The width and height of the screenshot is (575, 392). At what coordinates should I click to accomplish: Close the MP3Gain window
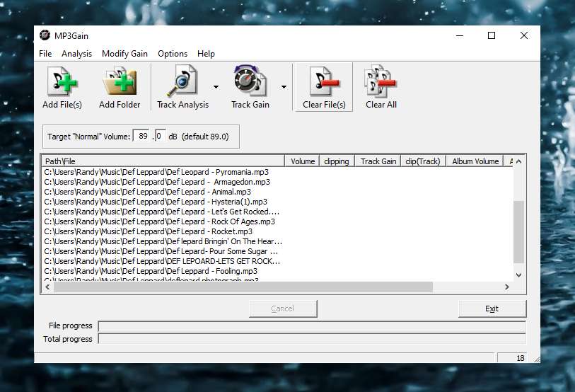click(524, 35)
